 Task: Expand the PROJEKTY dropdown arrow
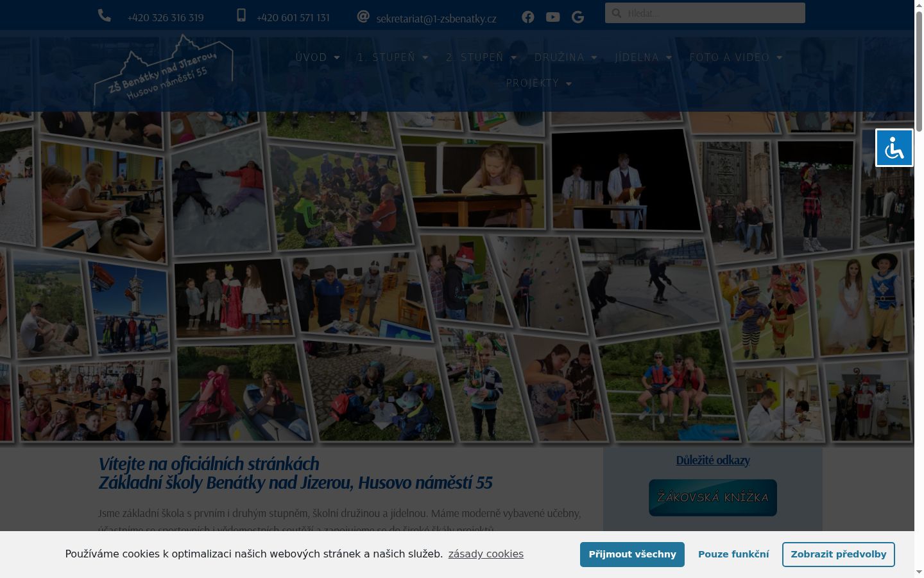point(569,83)
